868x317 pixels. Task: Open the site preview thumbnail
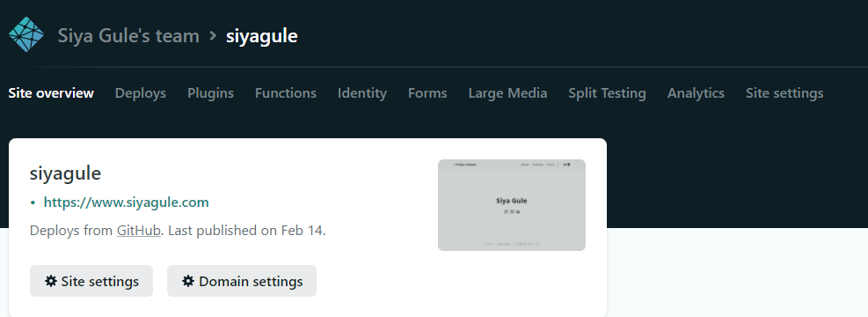[x=512, y=205]
